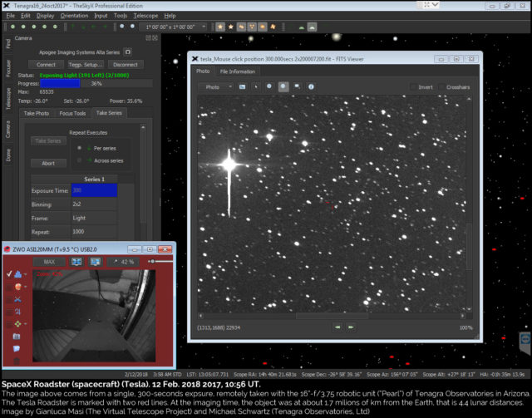Toggle the Crosshairs checkbox
532x418 pixels.
[x=441, y=86]
